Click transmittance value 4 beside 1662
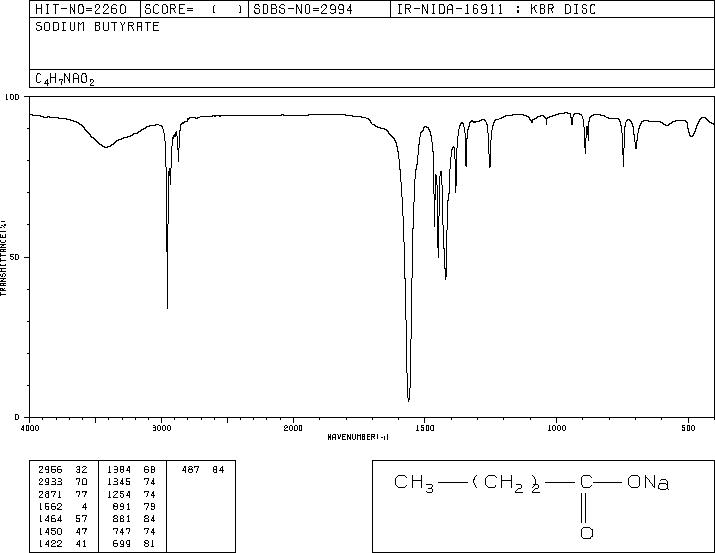This screenshot has height=553, width=715. [x=84, y=506]
